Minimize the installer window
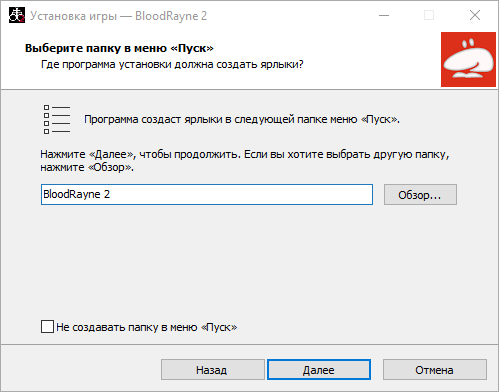This screenshot has width=499, height=392. click(384, 15)
